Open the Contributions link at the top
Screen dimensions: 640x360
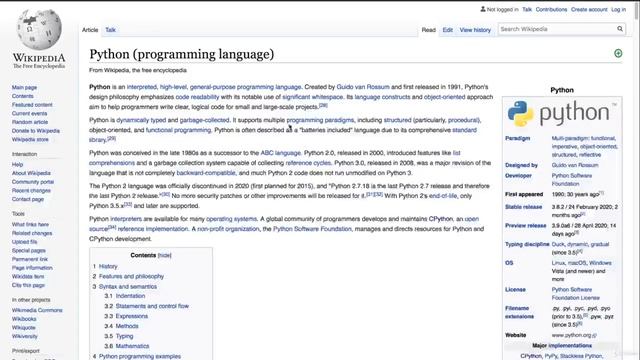[x=551, y=9]
